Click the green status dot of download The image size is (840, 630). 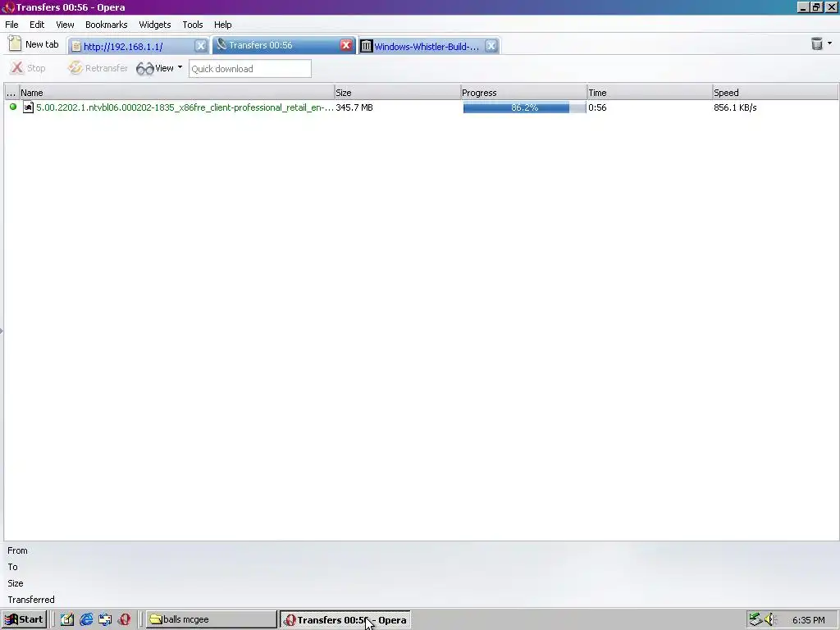point(13,107)
